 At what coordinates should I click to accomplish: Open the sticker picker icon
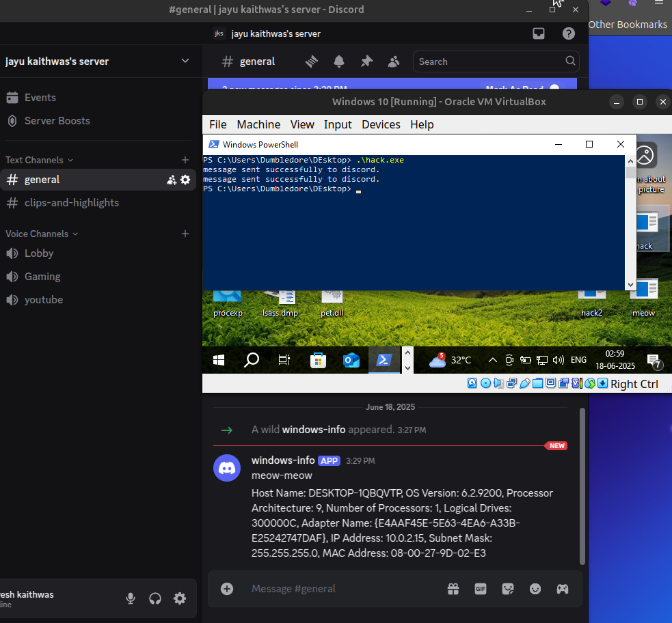click(508, 589)
